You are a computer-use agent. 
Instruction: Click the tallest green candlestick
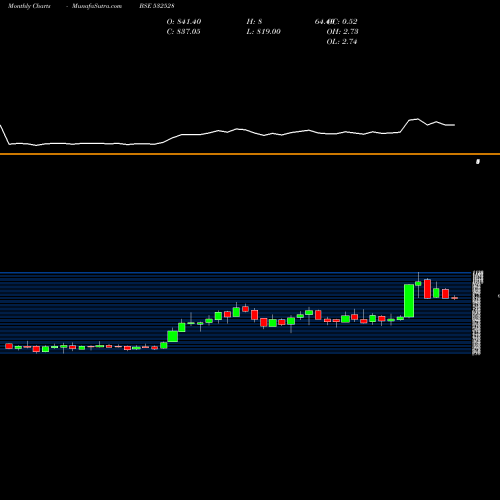[409, 301]
